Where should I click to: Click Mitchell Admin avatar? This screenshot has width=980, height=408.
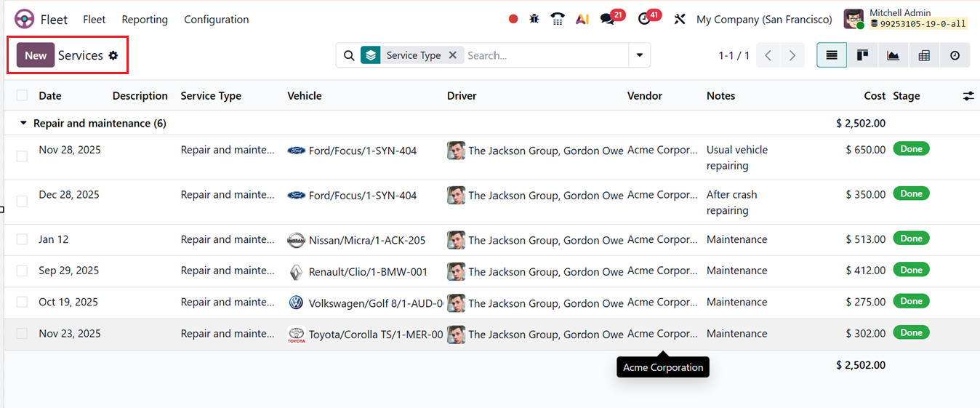pyautogui.click(x=854, y=19)
